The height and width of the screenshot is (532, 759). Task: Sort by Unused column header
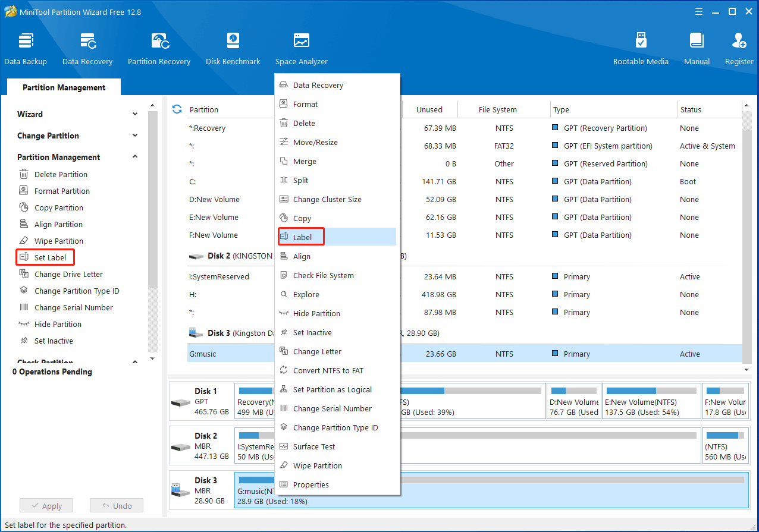429,109
